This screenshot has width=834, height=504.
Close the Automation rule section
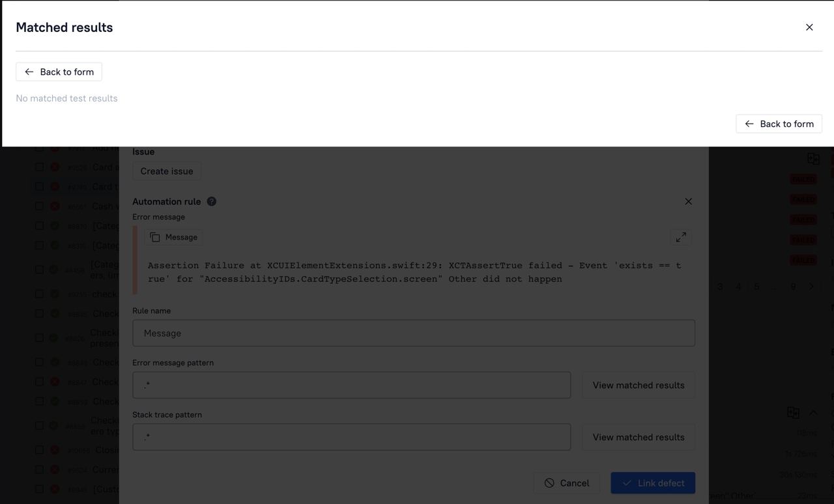click(688, 202)
